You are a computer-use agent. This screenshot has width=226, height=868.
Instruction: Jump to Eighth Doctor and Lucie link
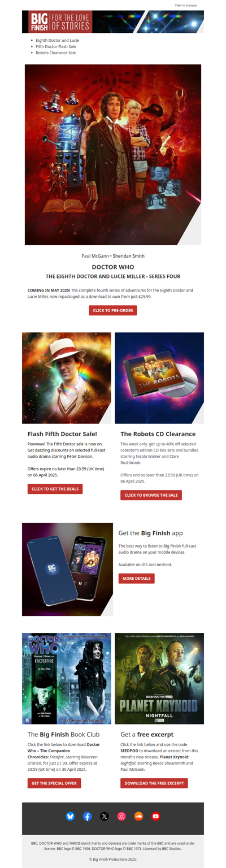(x=58, y=41)
